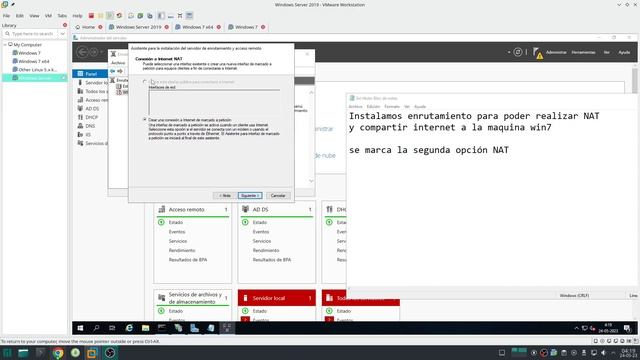Open the Server Manager taskbar icon
The height and width of the screenshot is (360, 640).
(194, 328)
